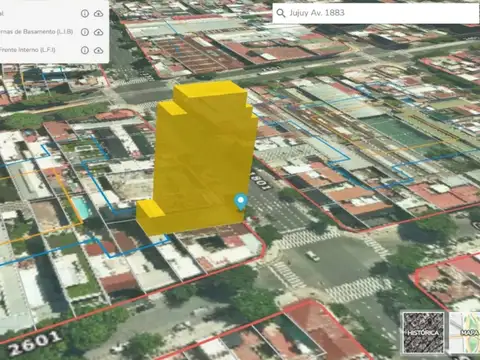Select the yellow 3D building volume
The height and width of the screenshot is (360, 480).
200,157
